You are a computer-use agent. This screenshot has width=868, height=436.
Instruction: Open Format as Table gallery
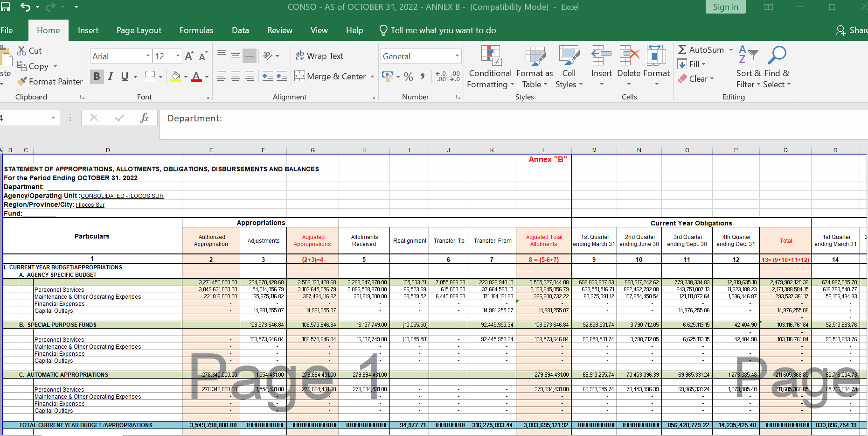tap(535, 67)
